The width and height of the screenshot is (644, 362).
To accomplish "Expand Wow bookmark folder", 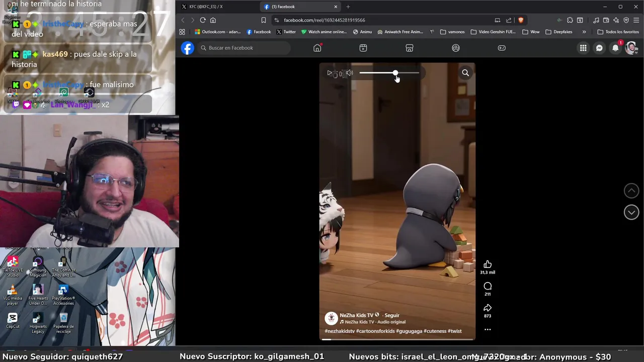I will pos(531,32).
